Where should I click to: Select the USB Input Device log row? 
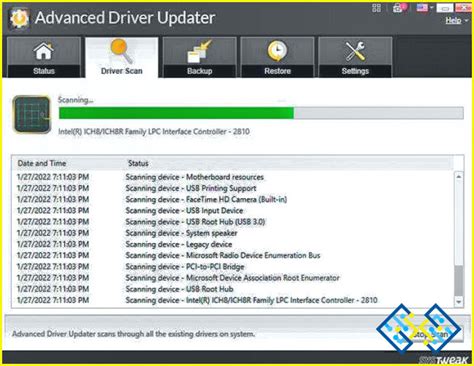(233, 211)
